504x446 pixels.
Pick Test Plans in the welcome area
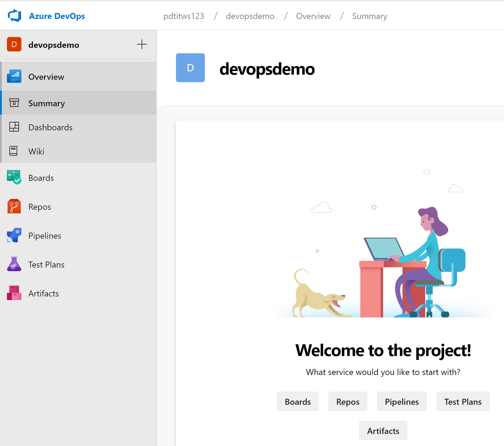(463, 401)
